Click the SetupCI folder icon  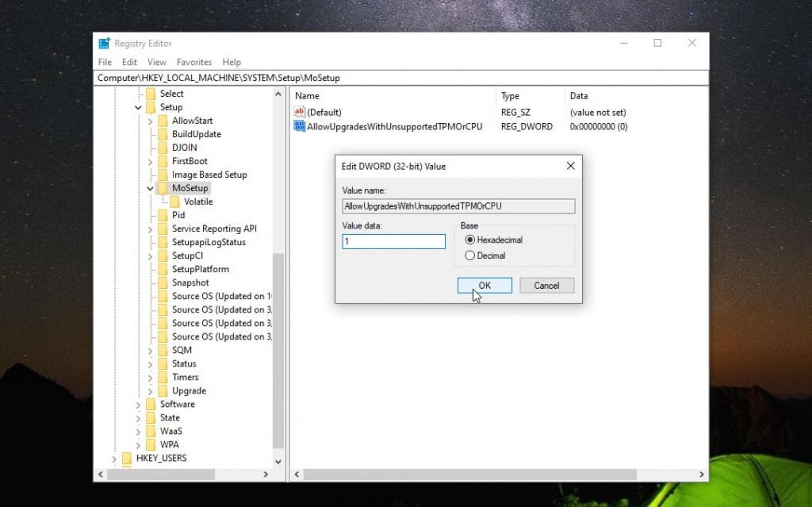[163, 255]
